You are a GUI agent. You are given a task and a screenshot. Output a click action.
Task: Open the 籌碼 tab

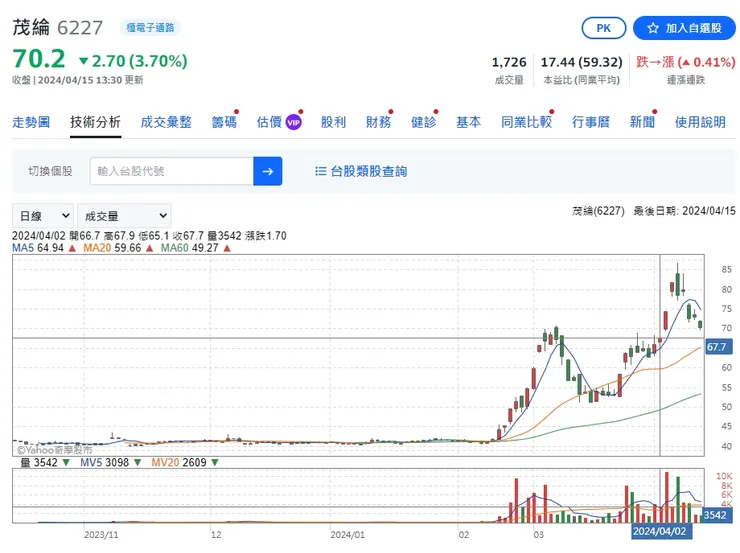[224, 122]
